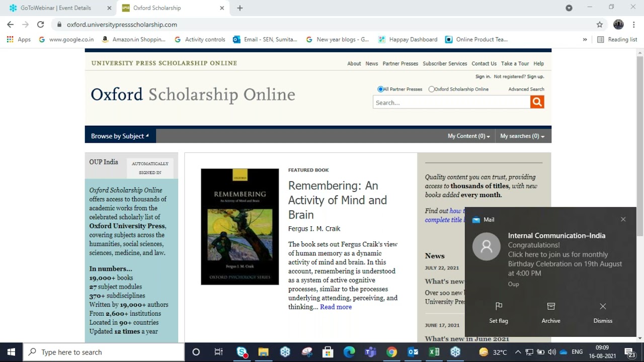644x362 pixels.
Task: Open Outlook from the taskbar
Action: (413, 352)
